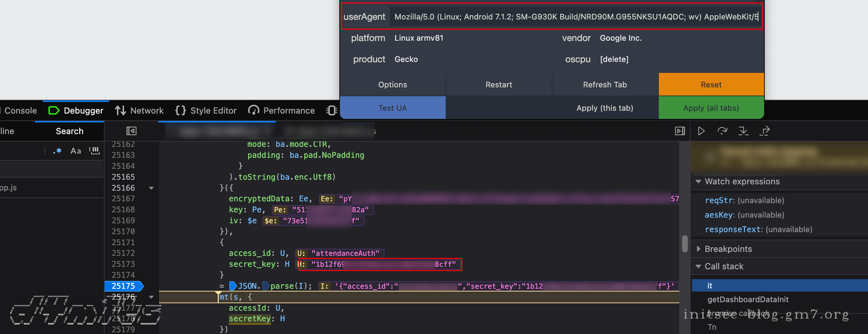
Task: Click the Step In debugger icon
Action: tap(743, 131)
